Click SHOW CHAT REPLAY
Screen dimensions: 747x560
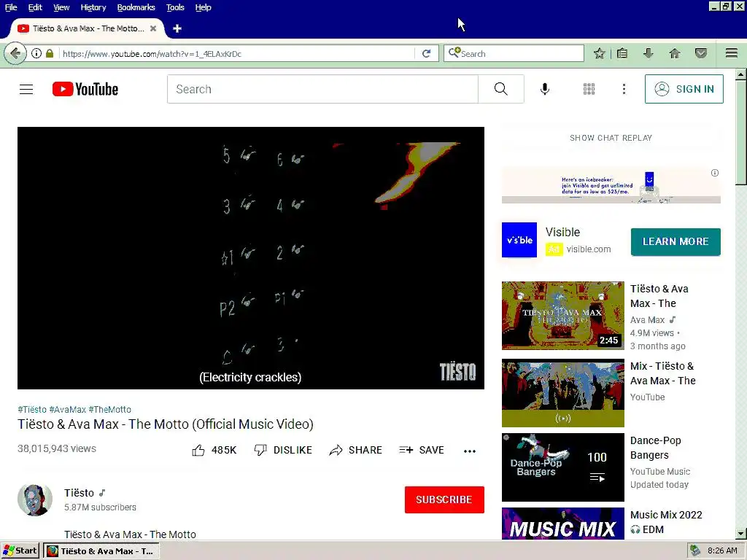click(x=611, y=138)
